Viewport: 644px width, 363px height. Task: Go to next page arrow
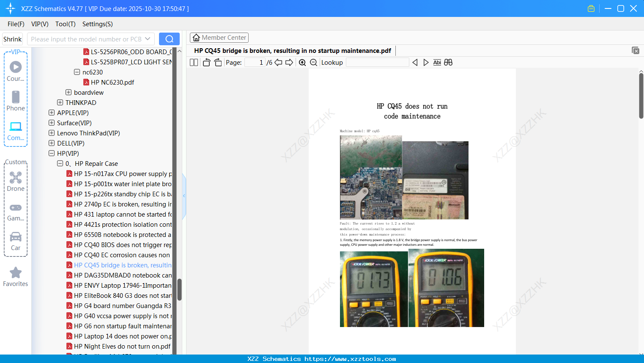[289, 63]
